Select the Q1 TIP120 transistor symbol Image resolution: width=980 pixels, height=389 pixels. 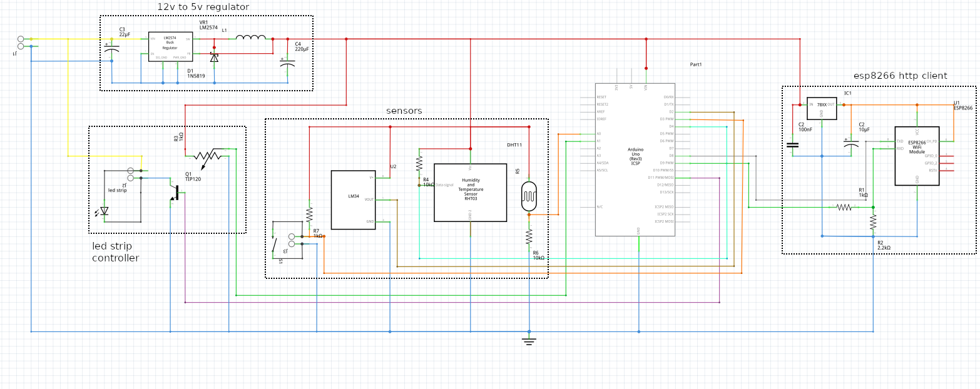coord(176,193)
